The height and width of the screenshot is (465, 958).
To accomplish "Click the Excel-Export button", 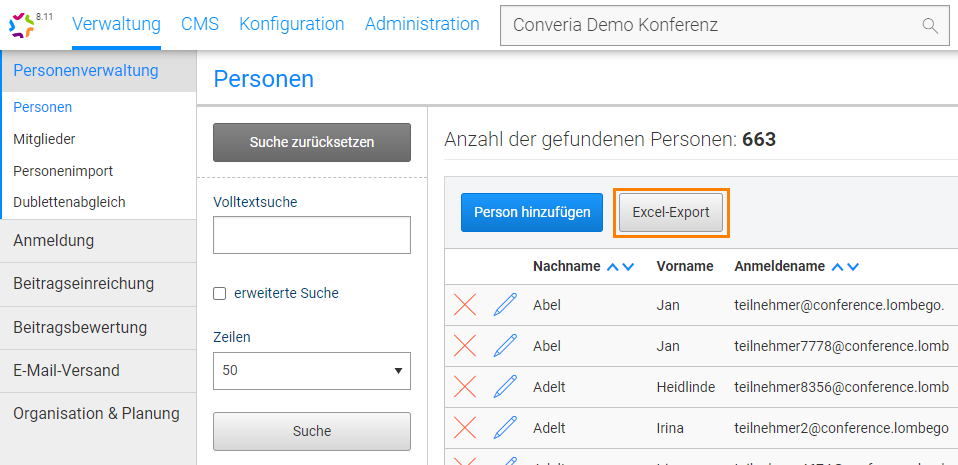I will click(671, 213).
